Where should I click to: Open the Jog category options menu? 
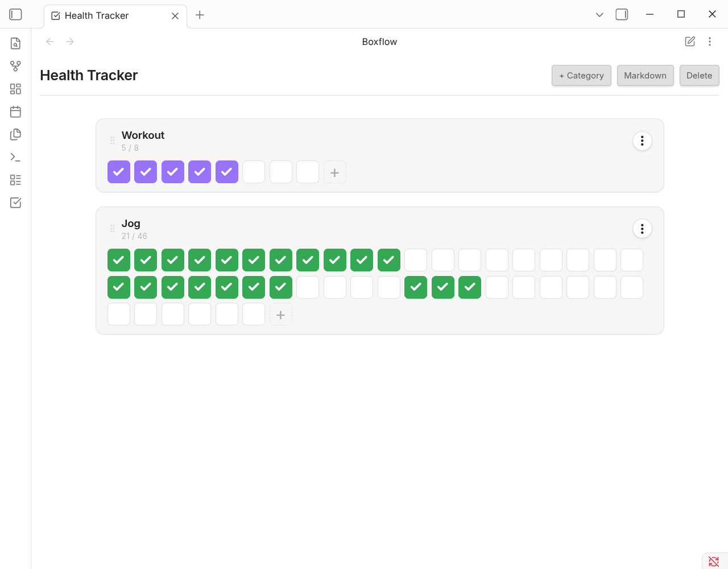pyautogui.click(x=642, y=229)
